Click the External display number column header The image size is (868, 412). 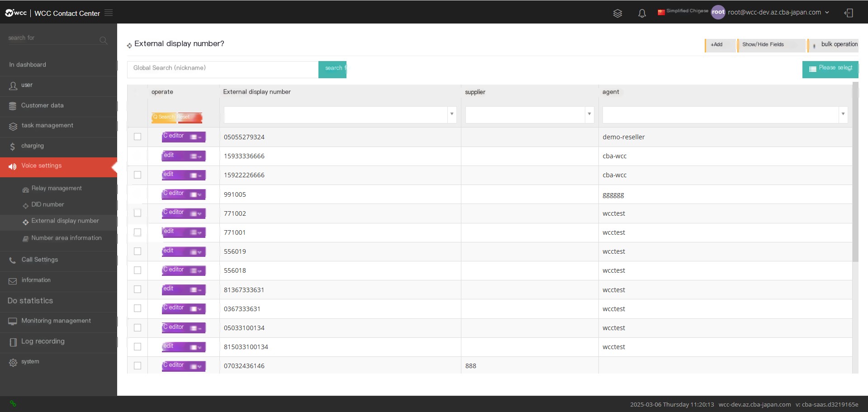point(257,92)
